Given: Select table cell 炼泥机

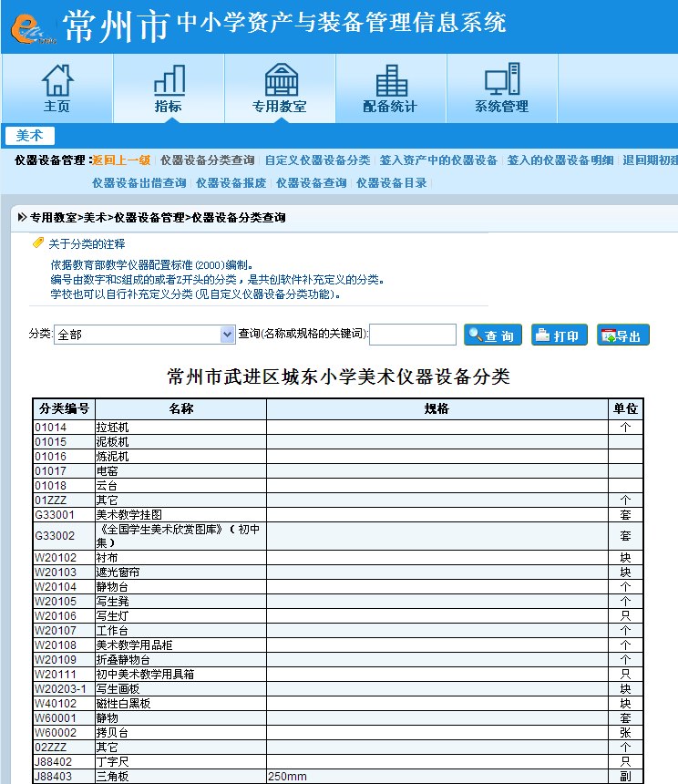Looking at the screenshot, I should point(180,456).
